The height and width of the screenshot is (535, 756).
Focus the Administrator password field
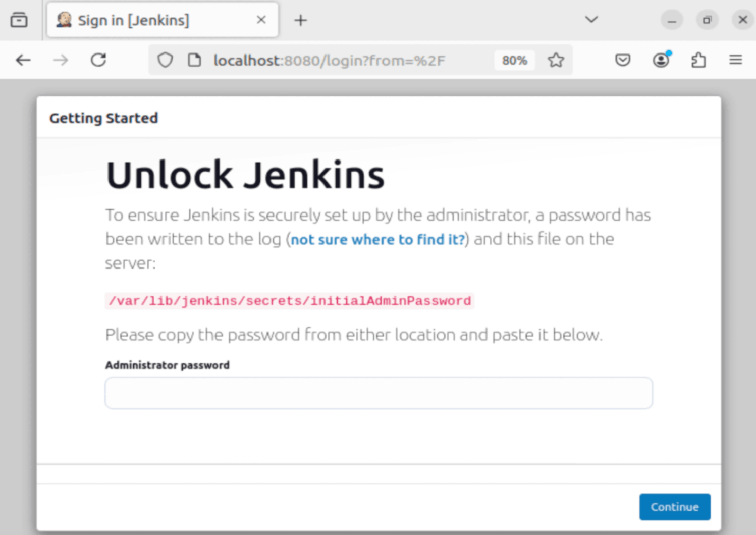tap(378, 393)
